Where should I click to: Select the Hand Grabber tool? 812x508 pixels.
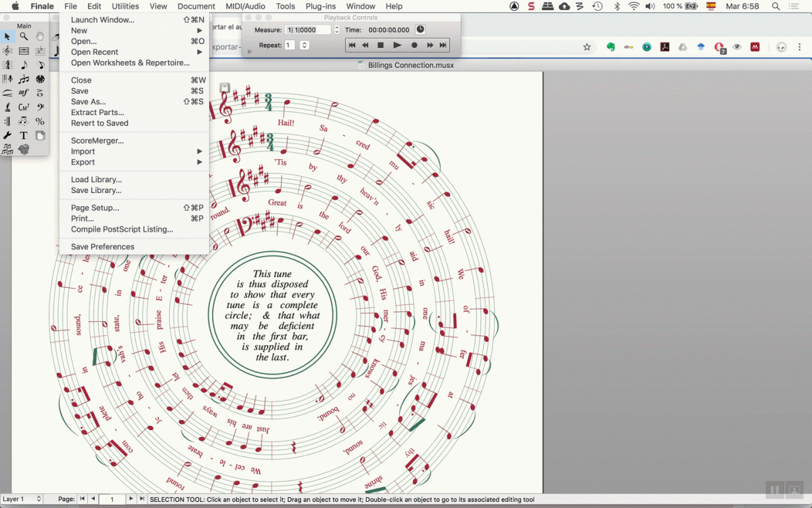40,36
